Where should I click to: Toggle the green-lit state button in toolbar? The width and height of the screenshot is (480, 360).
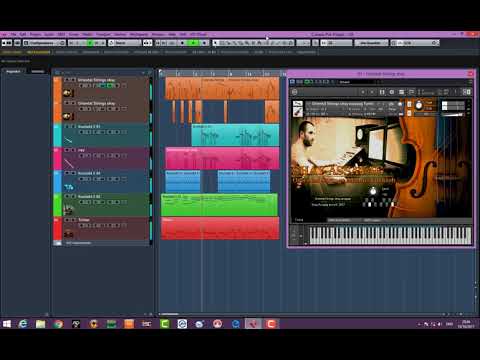coord(90,43)
